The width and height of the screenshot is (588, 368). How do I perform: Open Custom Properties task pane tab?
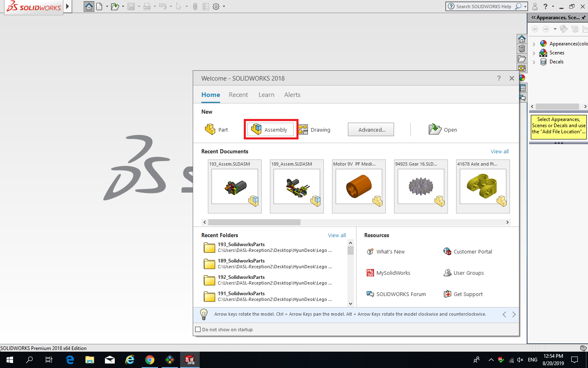[522, 88]
